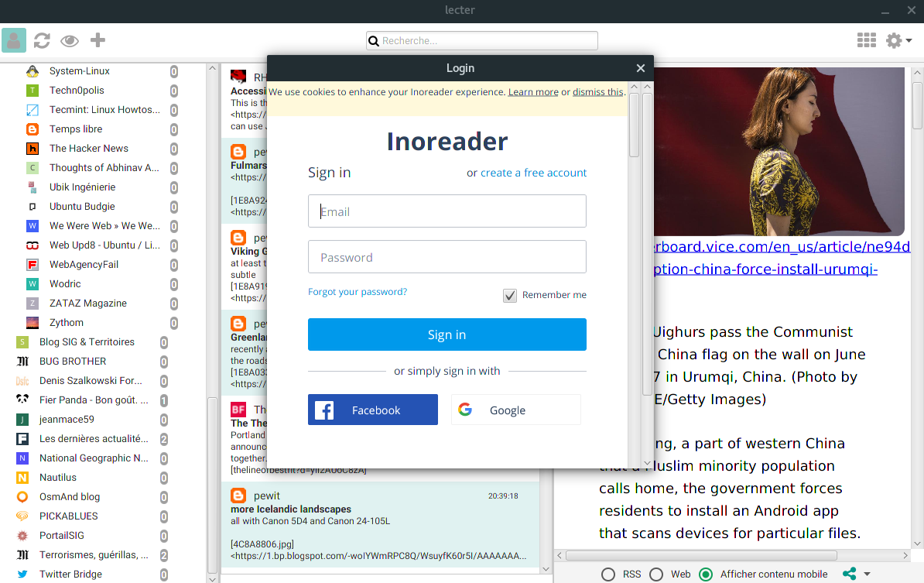924x583 pixels.
Task: Click the WebAgencyFail feed icon
Action: click(33, 265)
